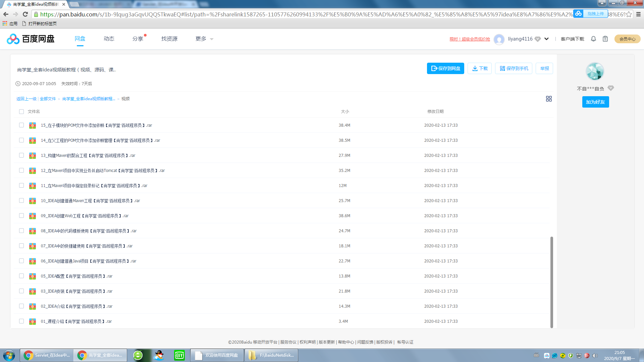
Task: Open the 分享 tab
Action: click(138, 39)
